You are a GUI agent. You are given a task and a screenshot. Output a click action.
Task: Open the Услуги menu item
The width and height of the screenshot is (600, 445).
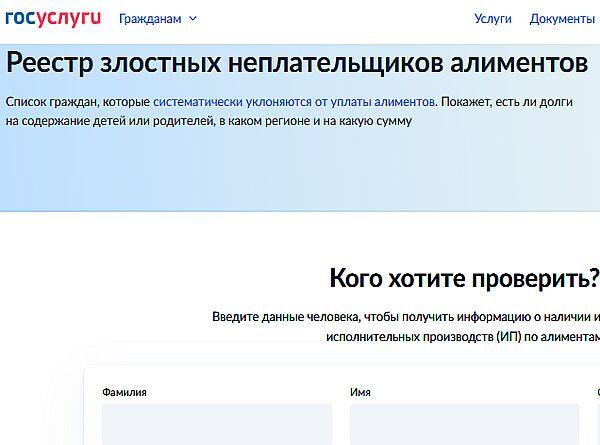click(x=493, y=18)
